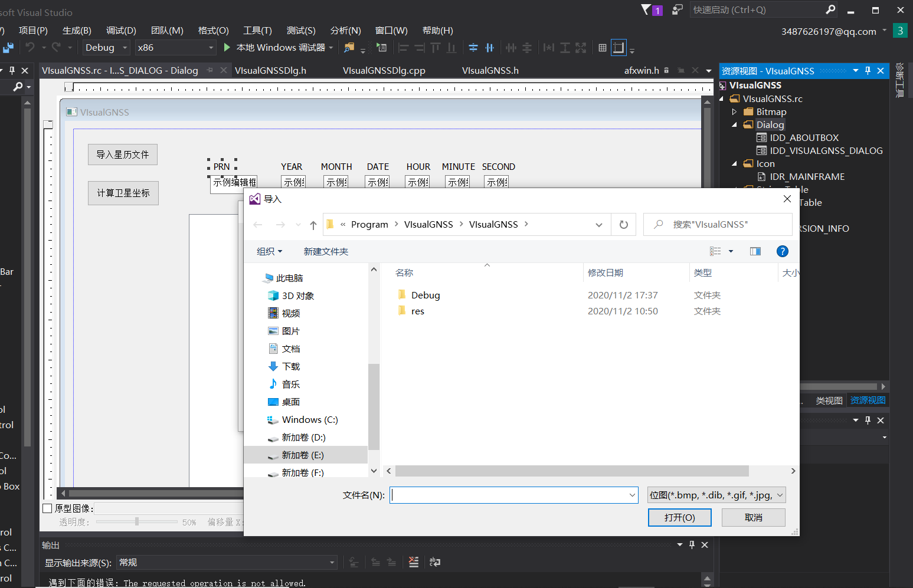
Task: Click the Center Horizontal alignment icon
Action: [489, 48]
